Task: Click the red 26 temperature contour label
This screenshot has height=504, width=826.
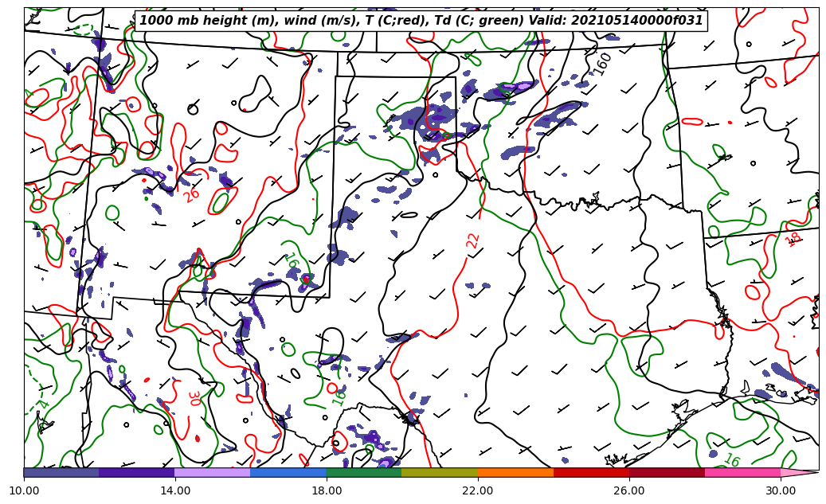Action: 191,194
